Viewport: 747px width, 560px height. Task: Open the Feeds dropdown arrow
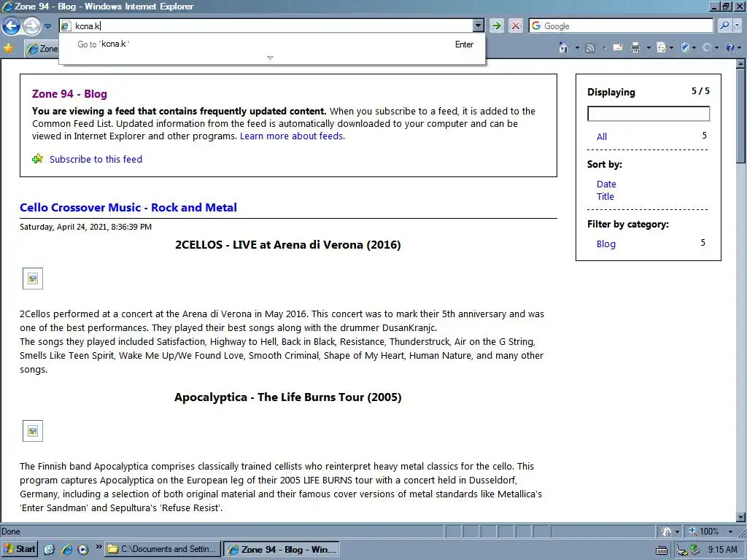click(x=603, y=47)
